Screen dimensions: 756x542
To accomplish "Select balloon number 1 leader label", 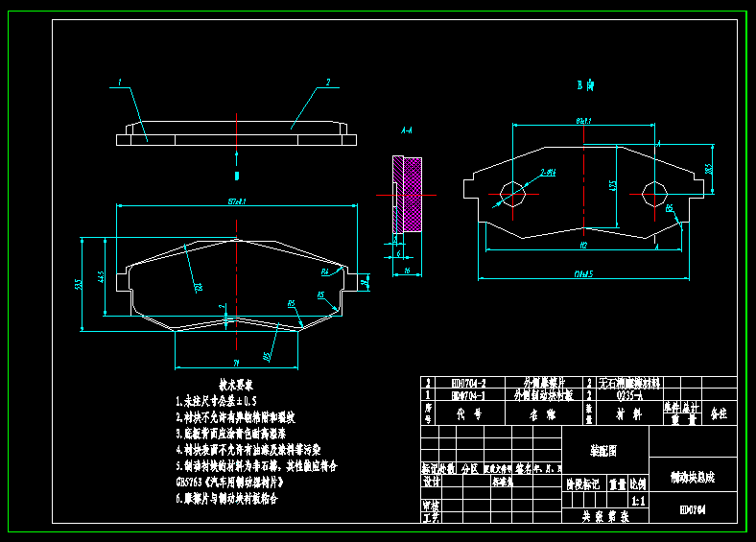I will 120,82.
